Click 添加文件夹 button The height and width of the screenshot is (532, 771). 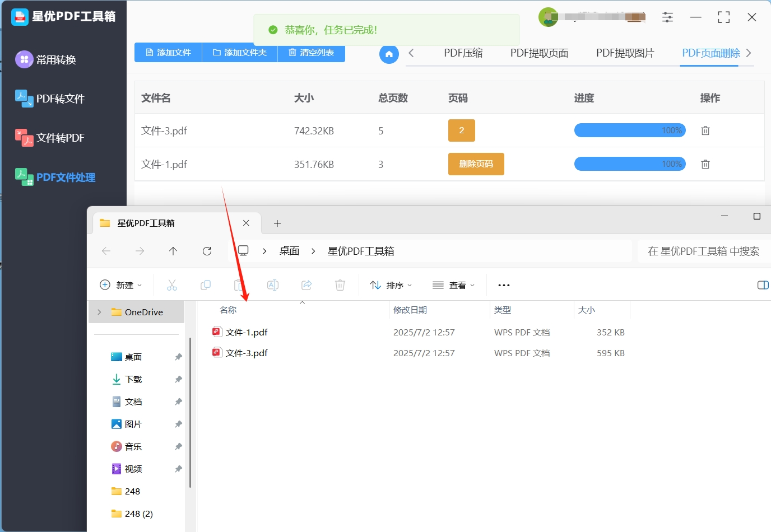(240, 52)
